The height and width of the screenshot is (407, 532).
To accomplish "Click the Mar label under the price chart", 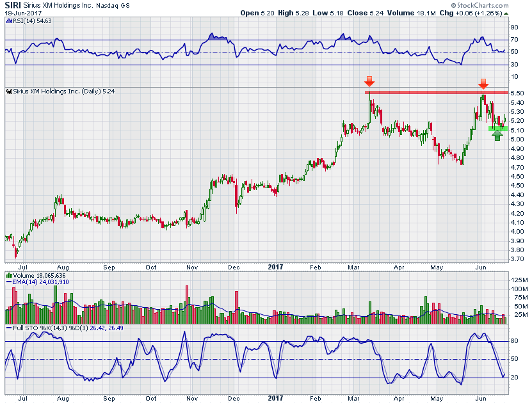I will 353,267.
